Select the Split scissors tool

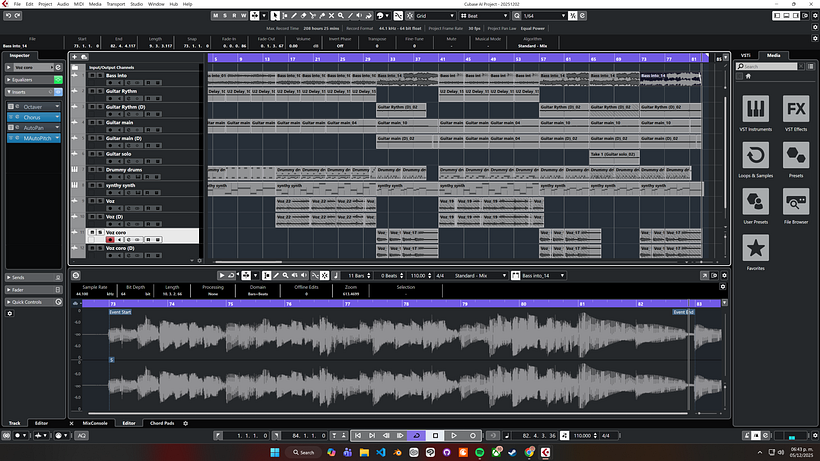point(313,16)
